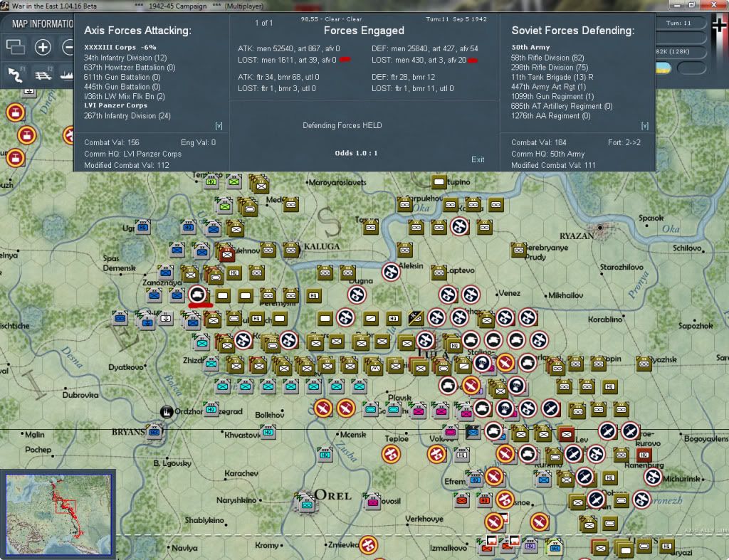
Task: Click the strategic minimap thumbnail
Action: click(x=58, y=514)
